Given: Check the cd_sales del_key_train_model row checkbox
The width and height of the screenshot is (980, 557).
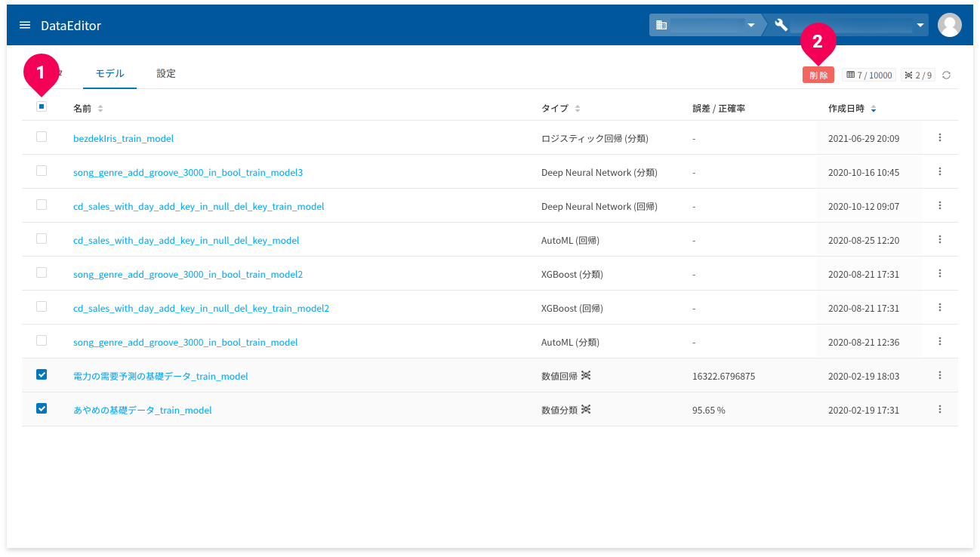Looking at the screenshot, I should (42, 205).
